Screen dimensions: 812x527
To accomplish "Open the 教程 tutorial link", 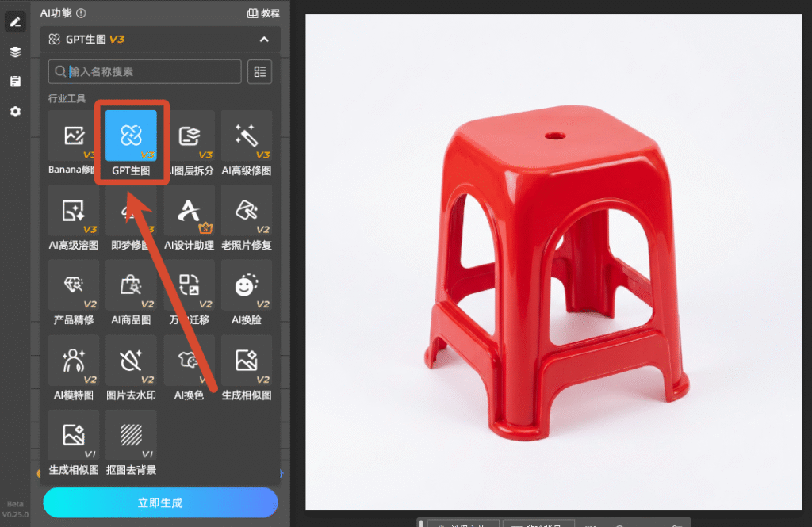I will click(263, 13).
